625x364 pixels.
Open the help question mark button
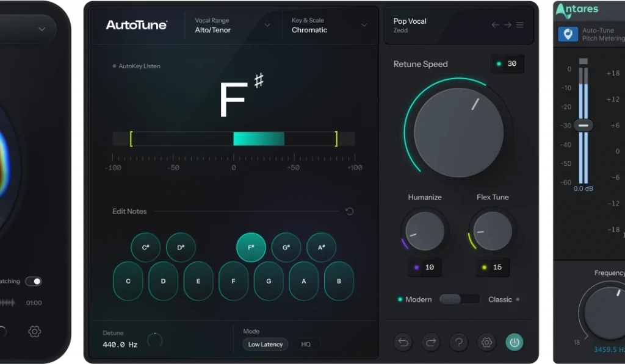(459, 342)
